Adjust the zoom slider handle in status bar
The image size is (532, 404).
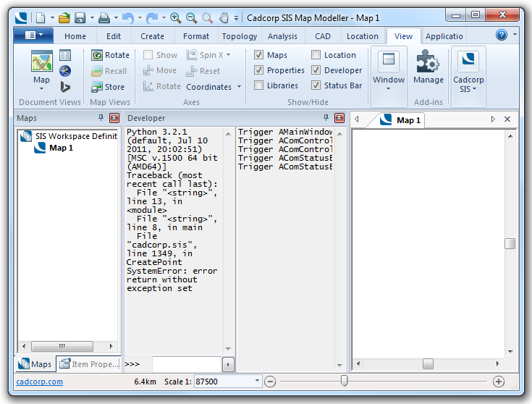[x=344, y=381]
